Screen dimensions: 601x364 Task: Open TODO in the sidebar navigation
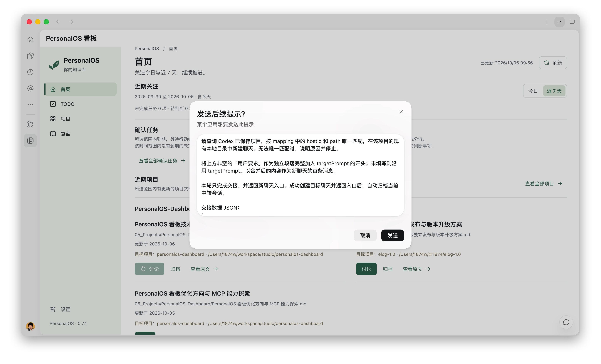(80, 104)
